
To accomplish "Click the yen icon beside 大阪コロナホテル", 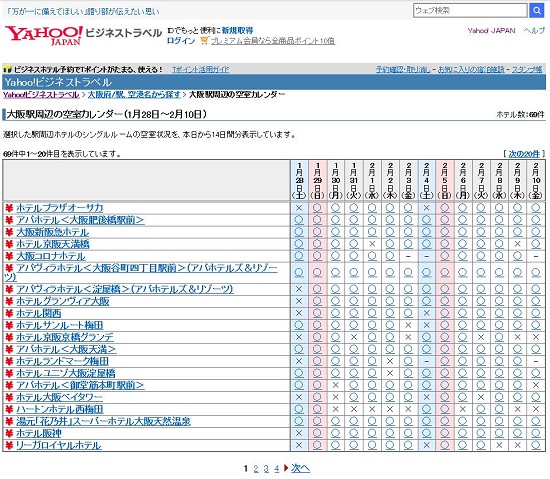I will tap(9, 256).
